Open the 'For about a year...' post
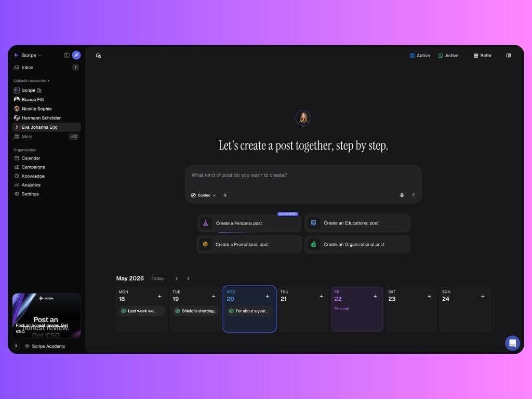Screen dimensions: 532x399 pyautogui.click(x=249, y=311)
